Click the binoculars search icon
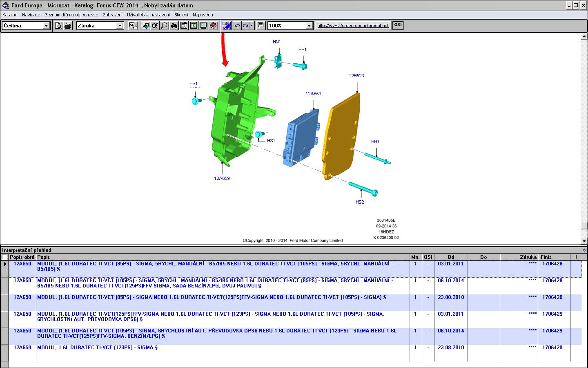Screen dimensions: 588x368 click(174, 26)
